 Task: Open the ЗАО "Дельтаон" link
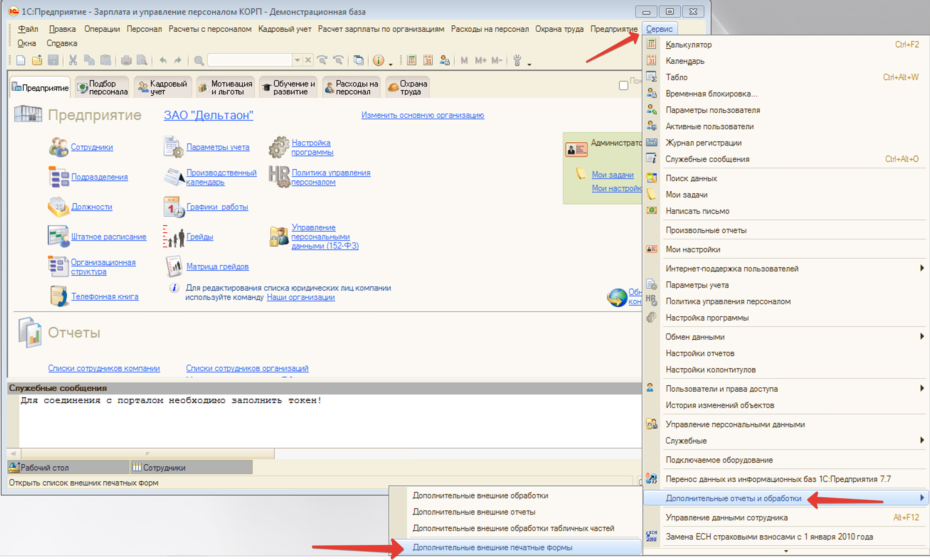pos(208,115)
